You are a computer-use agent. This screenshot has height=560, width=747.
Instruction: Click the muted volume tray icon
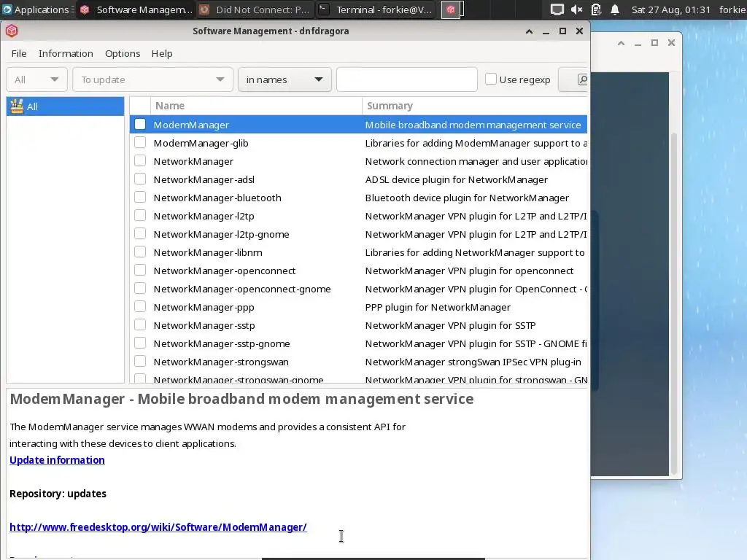click(x=576, y=9)
